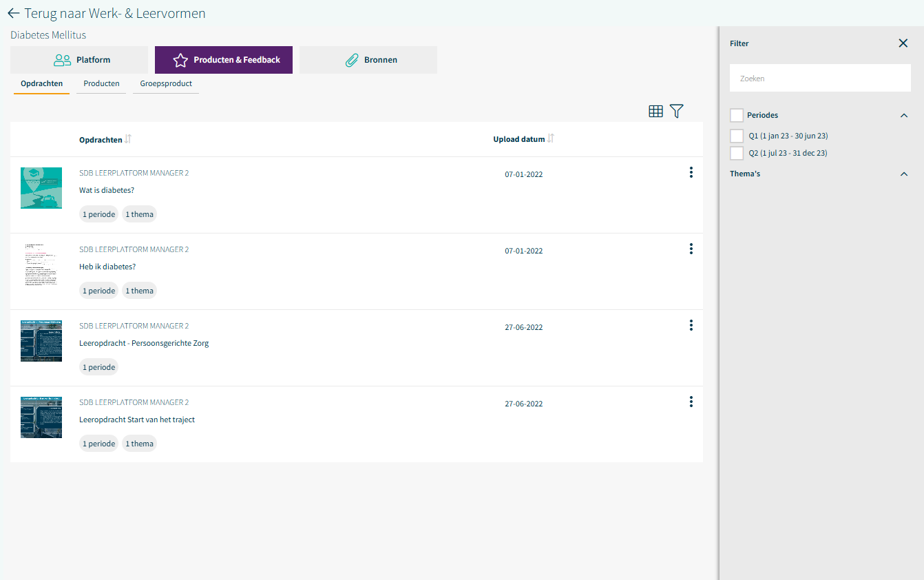Screen dimensions: 924x580
Task: Select the Groepsproduct sub-tab
Action: (166, 84)
